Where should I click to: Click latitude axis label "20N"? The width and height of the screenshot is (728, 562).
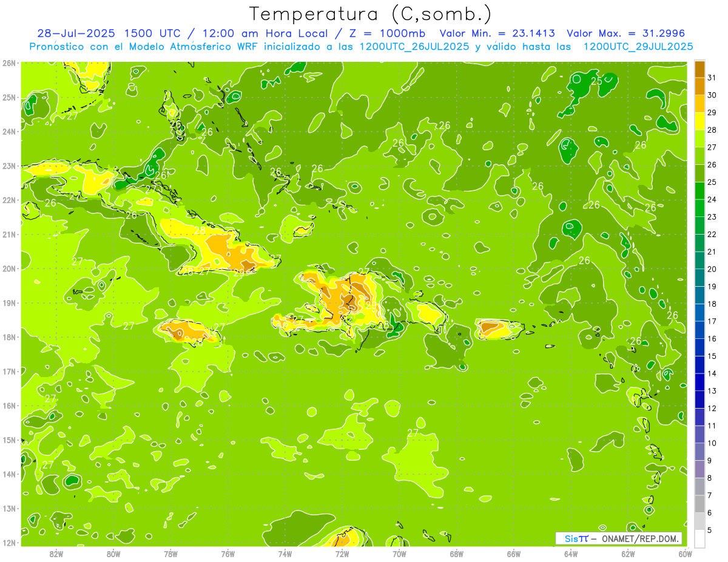tap(8, 269)
